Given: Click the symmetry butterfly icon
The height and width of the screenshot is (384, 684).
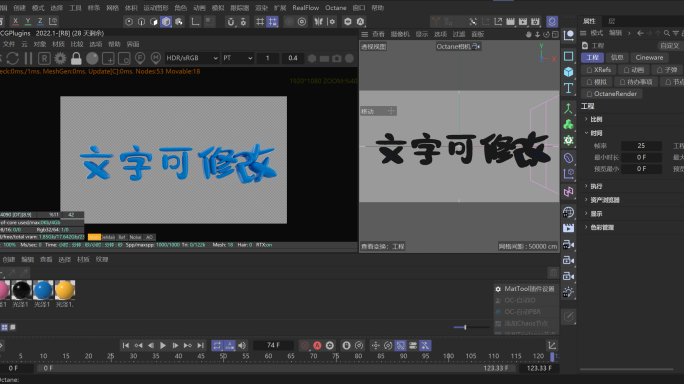Looking at the screenshot, I should click(319, 21).
